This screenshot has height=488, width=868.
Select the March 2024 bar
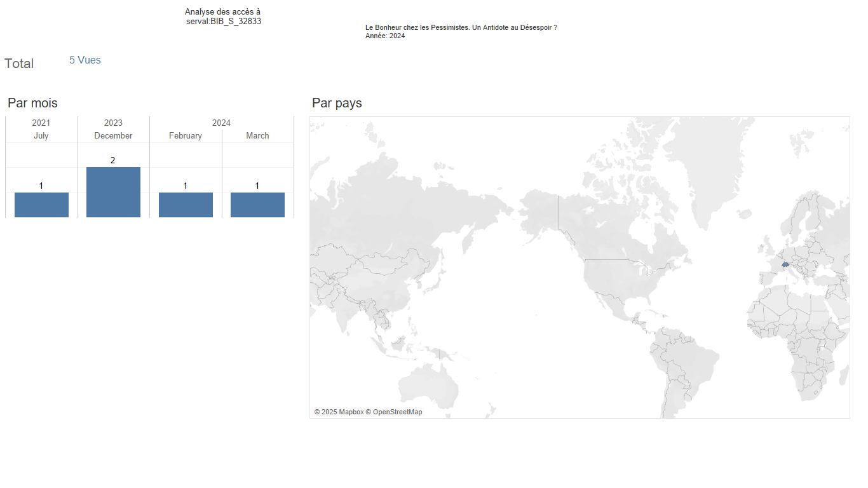pyautogui.click(x=257, y=205)
